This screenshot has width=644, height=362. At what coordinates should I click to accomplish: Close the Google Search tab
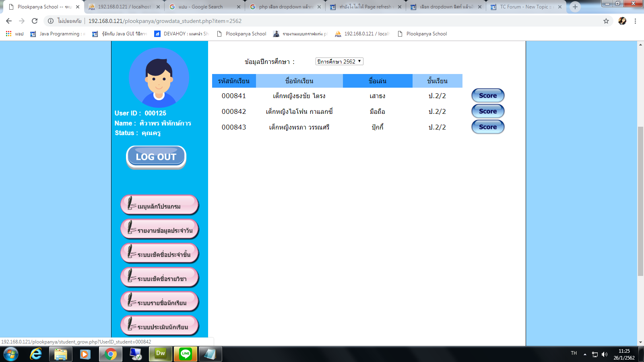click(239, 7)
